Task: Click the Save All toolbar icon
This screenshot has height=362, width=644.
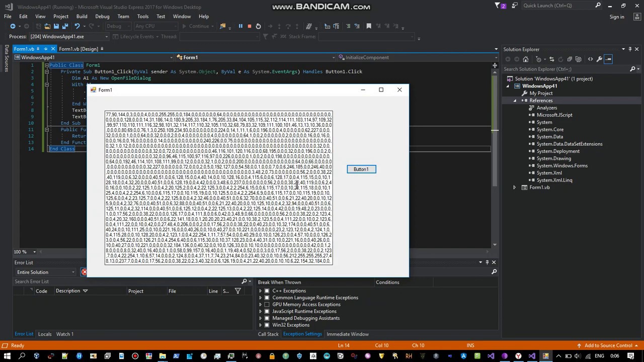Action: (x=64, y=26)
